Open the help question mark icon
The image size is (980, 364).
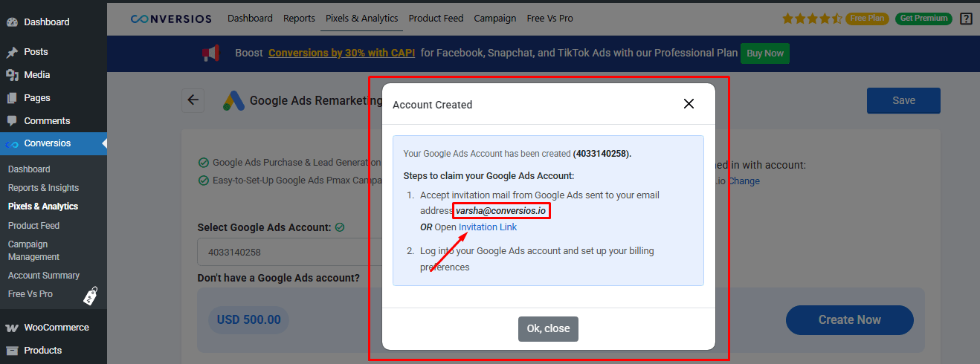click(965, 19)
